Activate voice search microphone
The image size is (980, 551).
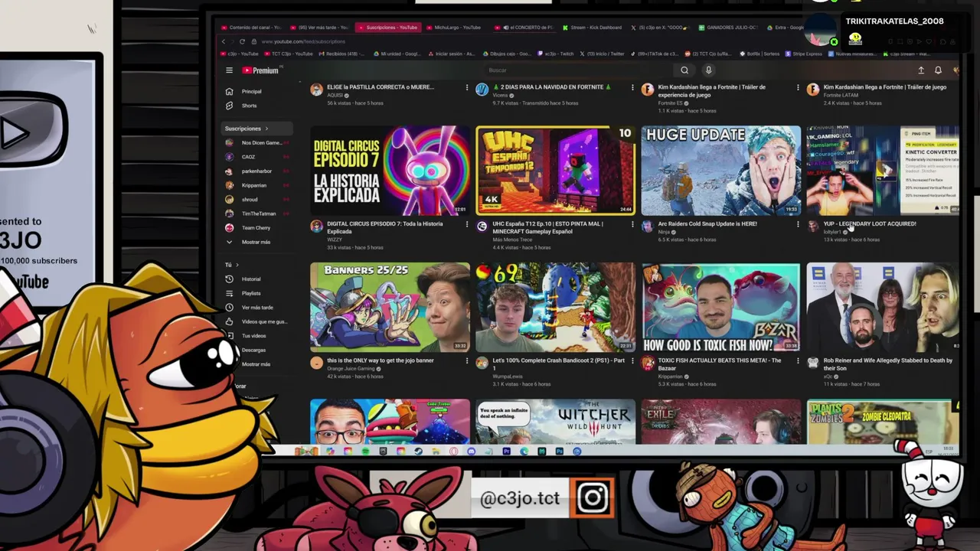[708, 70]
